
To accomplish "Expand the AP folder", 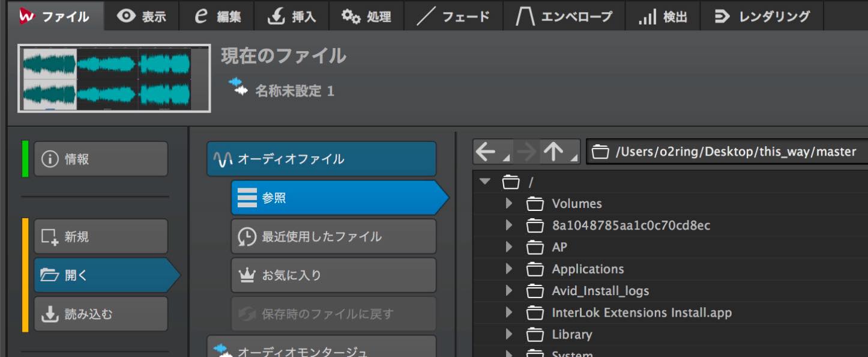I will tap(509, 247).
